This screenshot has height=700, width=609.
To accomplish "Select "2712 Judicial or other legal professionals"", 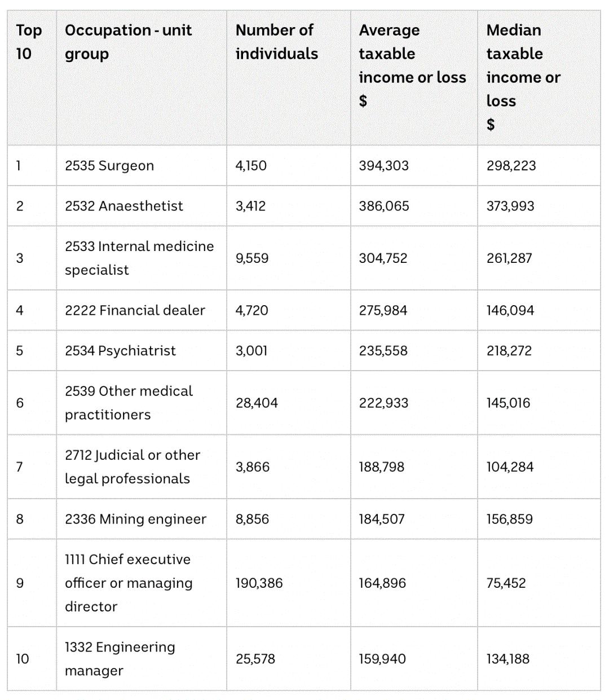I will pyautogui.click(x=133, y=466).
